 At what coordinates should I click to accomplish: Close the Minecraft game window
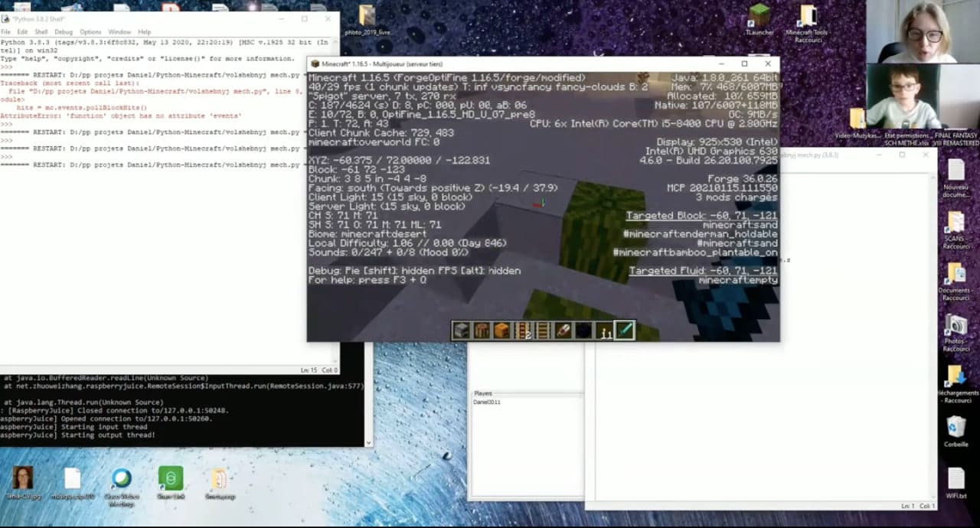(x=768, y=64)
